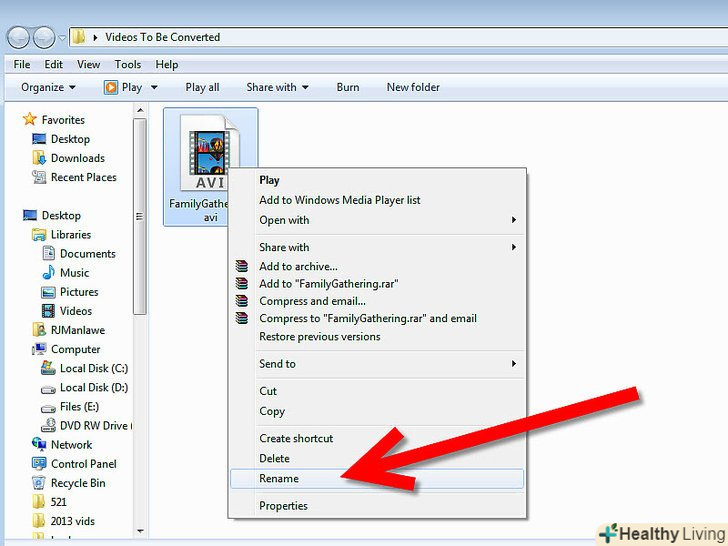Select the Control Panel icon
The width and height of the screenshot is (728, 546).
[x=39, y=463]
